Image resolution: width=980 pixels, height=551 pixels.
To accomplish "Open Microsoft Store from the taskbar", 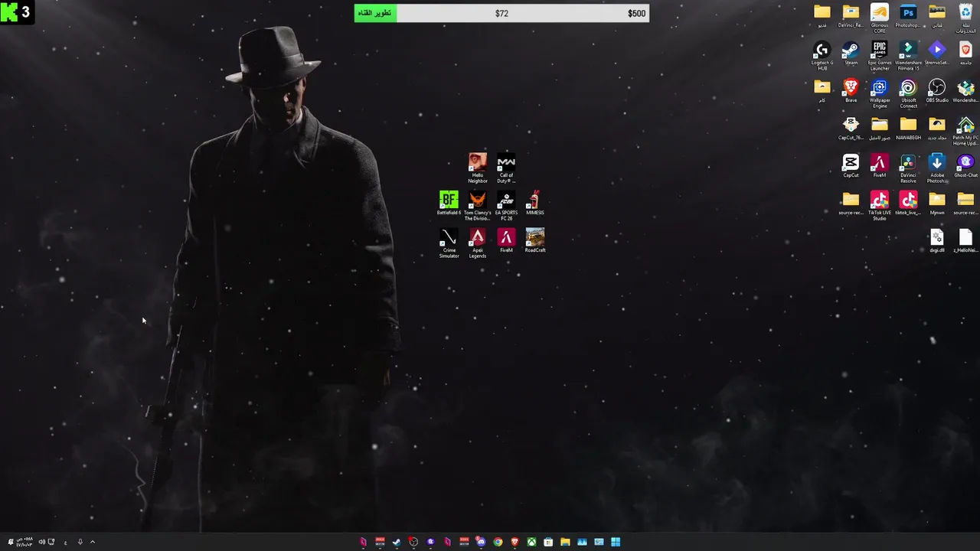I will [x=548, y=542].
